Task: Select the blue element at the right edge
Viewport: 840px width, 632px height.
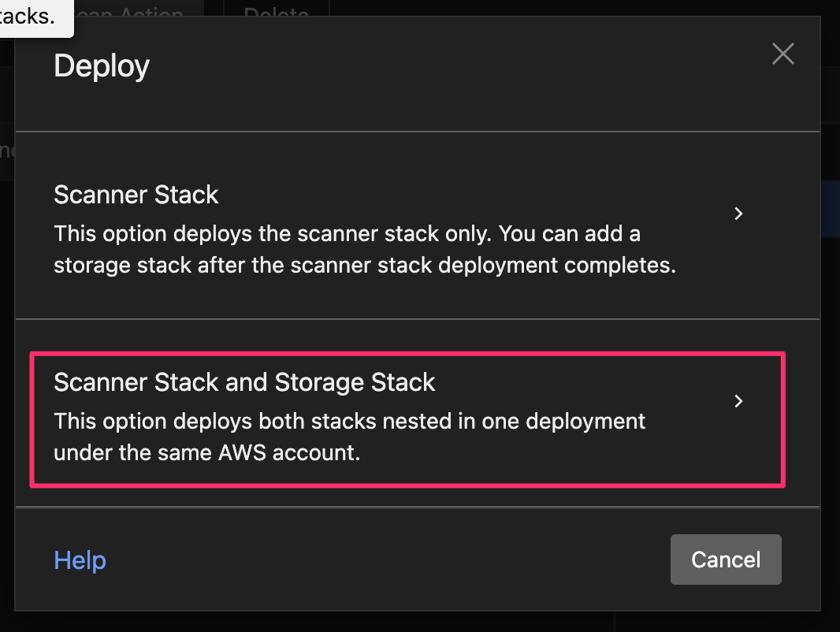Action: tap(832, 208)
